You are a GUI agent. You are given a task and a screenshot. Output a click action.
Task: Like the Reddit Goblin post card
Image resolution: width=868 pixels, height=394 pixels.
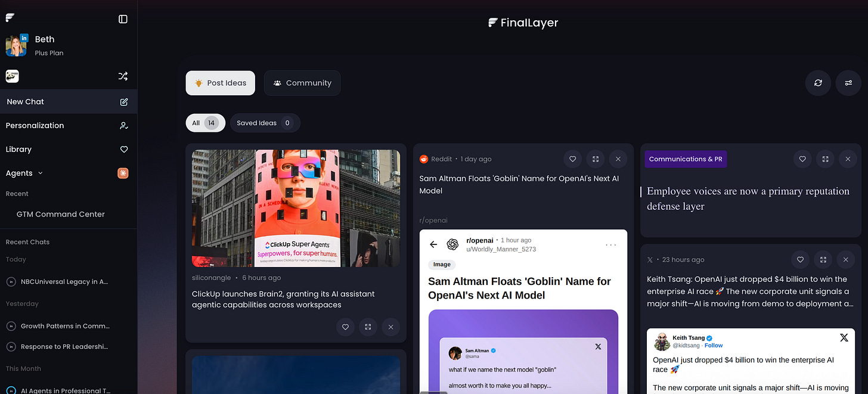pyautogui.click(x=573, y=159)
